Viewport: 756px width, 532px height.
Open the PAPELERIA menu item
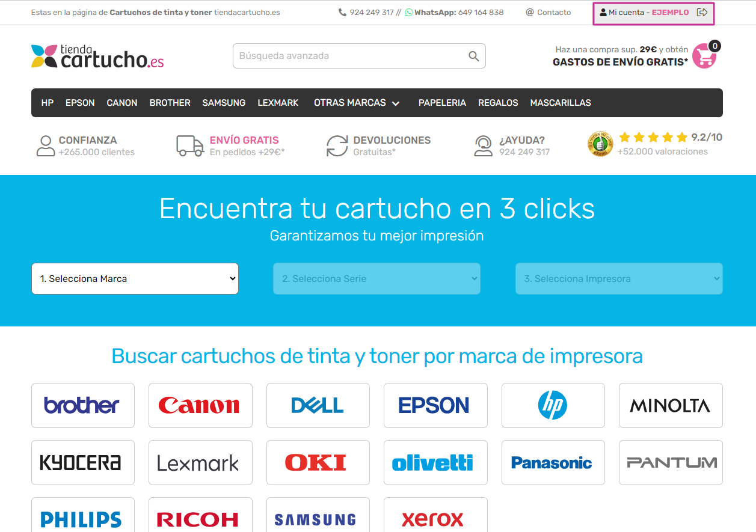coord(443,103)
